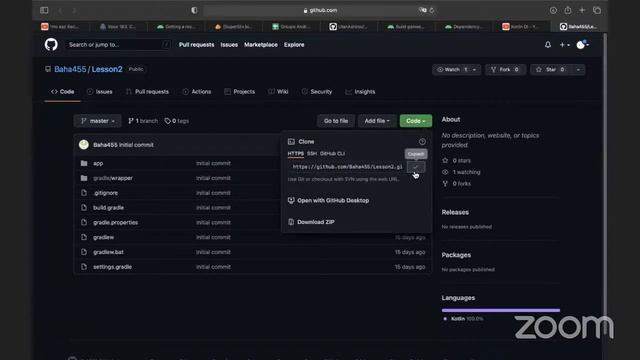The height and width of the screenshot is (360, 640).
Task: Open initial commit link for settings.gradle row
Action: (x=213, y=267)
